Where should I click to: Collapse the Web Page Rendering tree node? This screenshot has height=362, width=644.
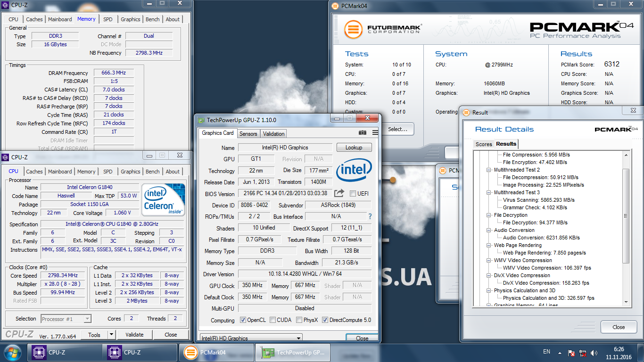pos(489,245)
